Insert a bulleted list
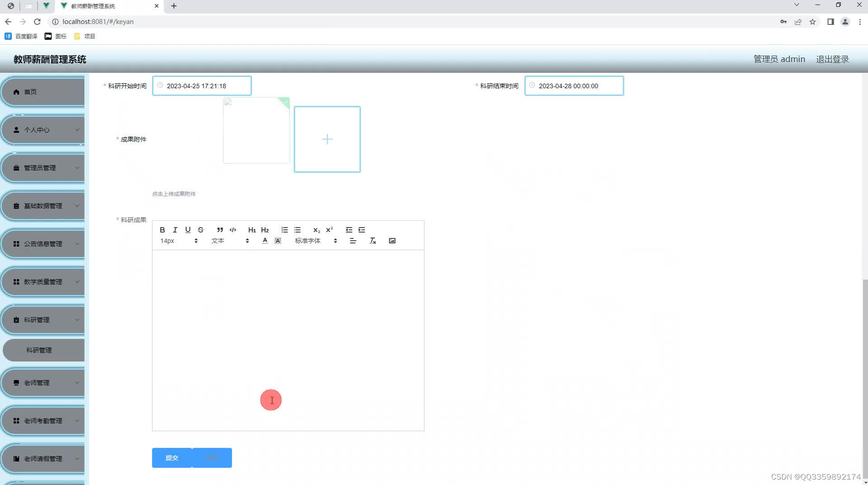 pyautogui.click(x=297, y=230)
